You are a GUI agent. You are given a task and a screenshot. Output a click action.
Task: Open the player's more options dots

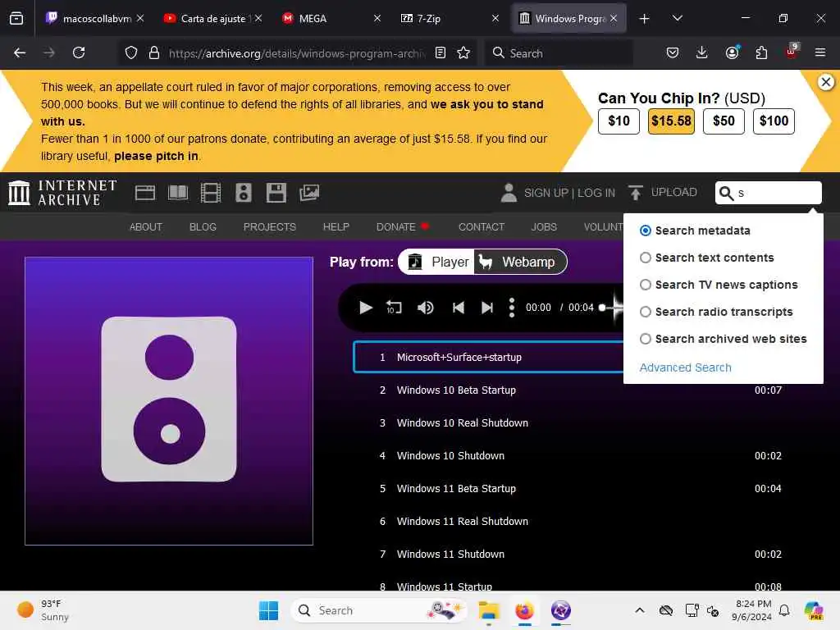tap(512, 308)
